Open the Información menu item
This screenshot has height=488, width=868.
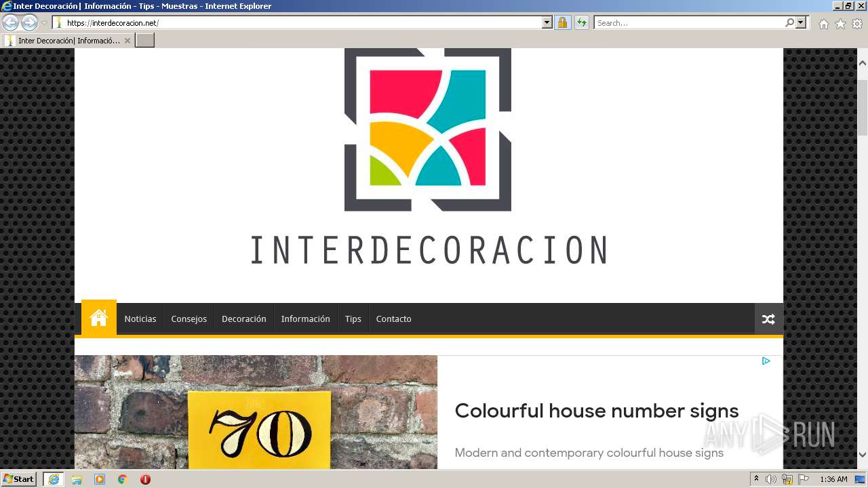pos(306,319)
